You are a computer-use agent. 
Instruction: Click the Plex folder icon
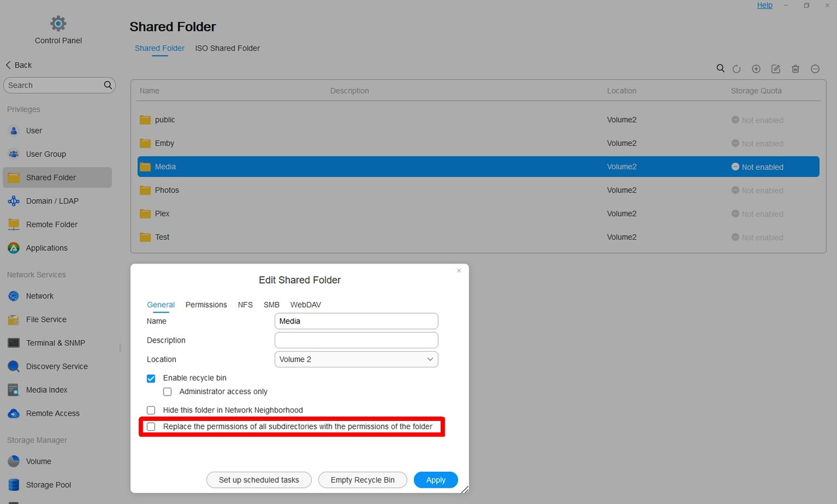[x=145, y=214]
